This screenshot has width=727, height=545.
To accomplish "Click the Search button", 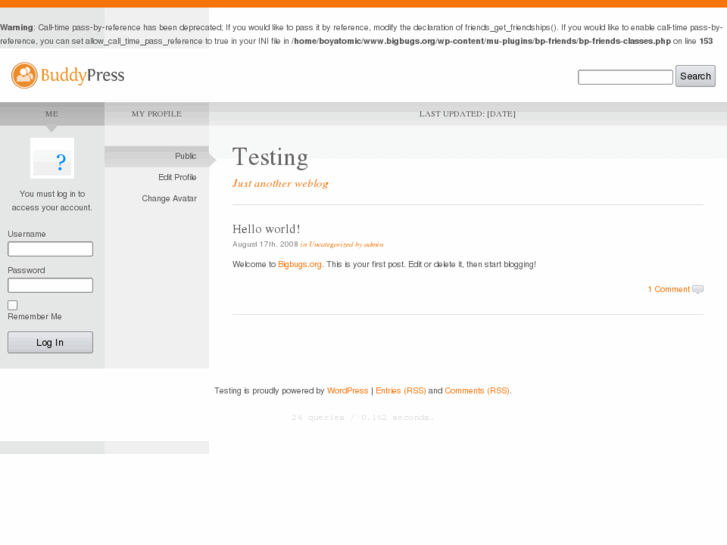I will (695, 76).
